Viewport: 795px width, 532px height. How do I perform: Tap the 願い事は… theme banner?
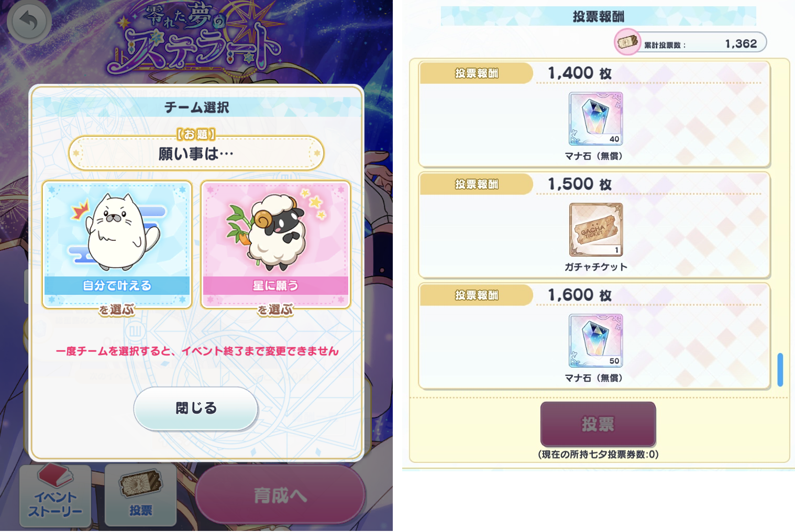click(x=196, y=153)
